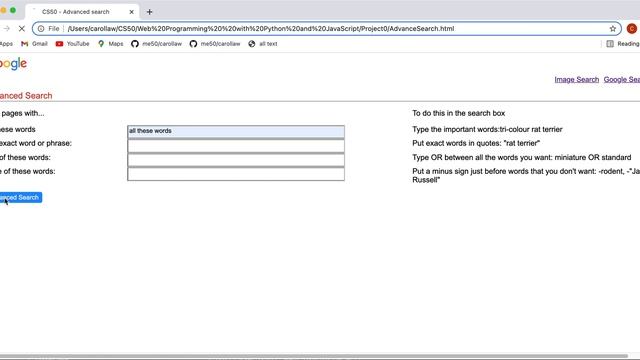Click the 'Put a minus sign' hint text

tap(526, 176)
